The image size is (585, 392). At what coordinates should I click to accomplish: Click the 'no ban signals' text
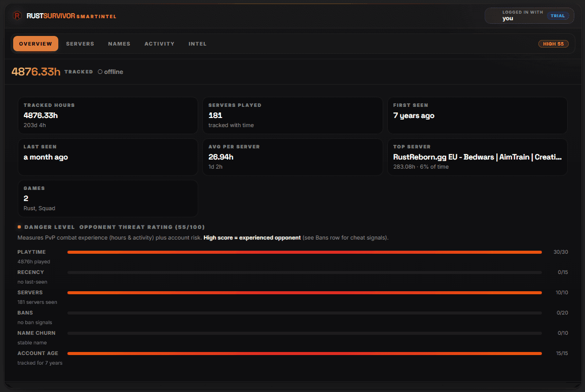(x=34, y=322)
